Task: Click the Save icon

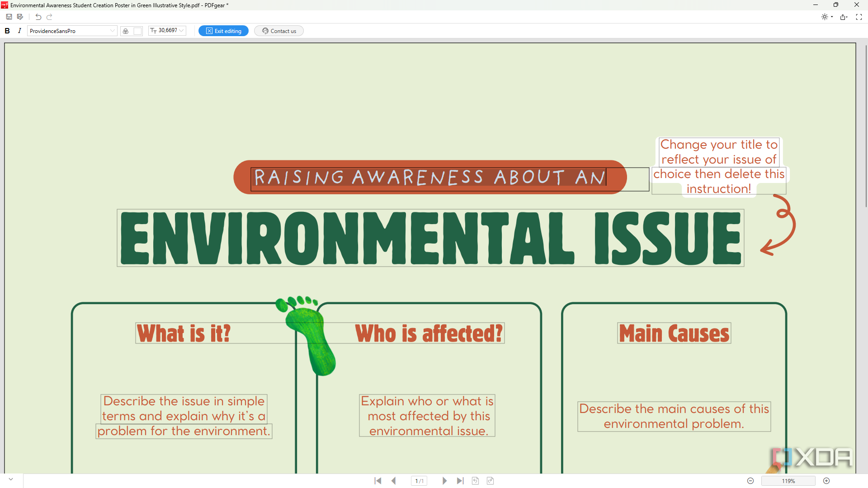Action: coord(9,17)
